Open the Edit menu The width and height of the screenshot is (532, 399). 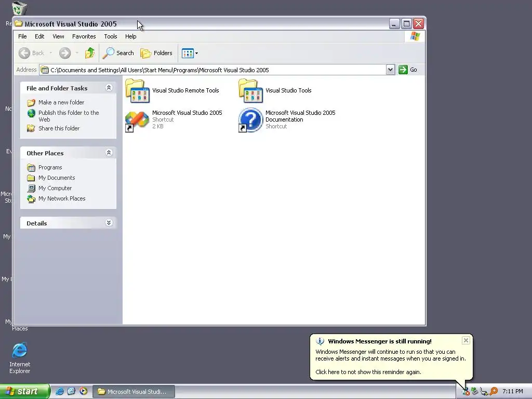click(39, 36)
